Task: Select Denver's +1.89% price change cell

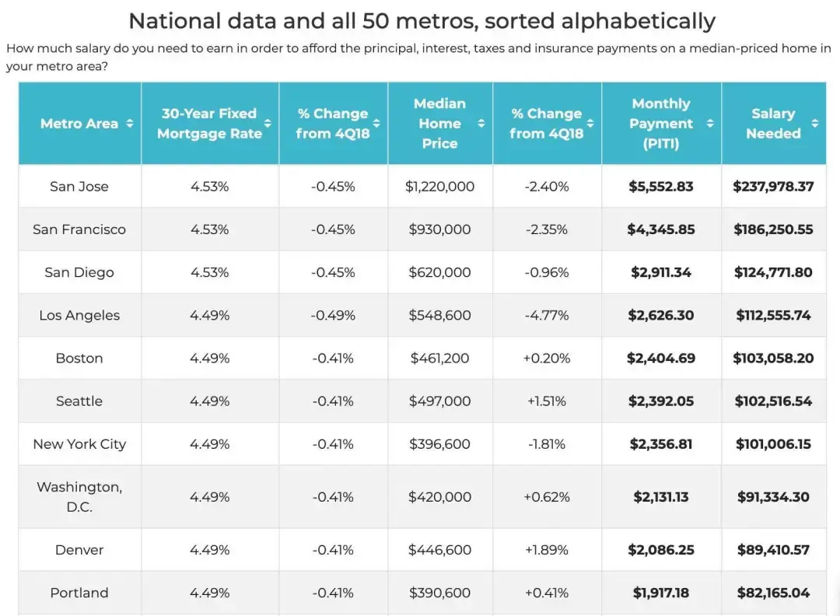Action: point(547,550)
